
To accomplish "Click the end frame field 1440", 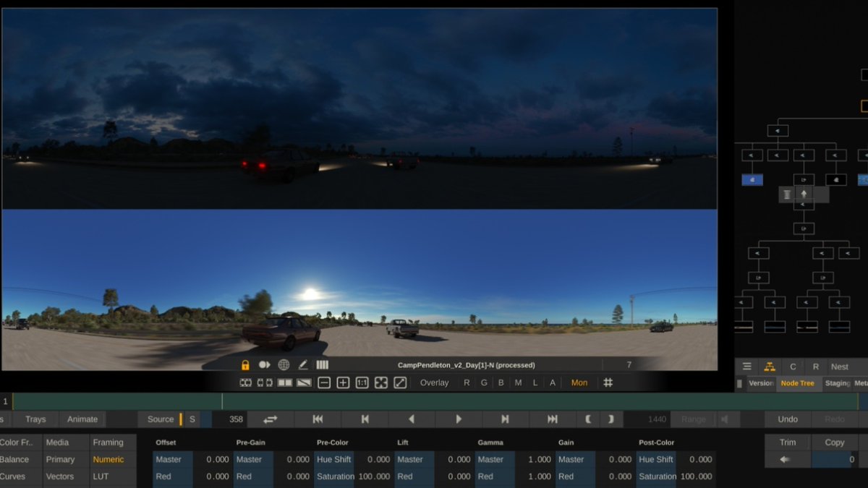I will (647, 419).
